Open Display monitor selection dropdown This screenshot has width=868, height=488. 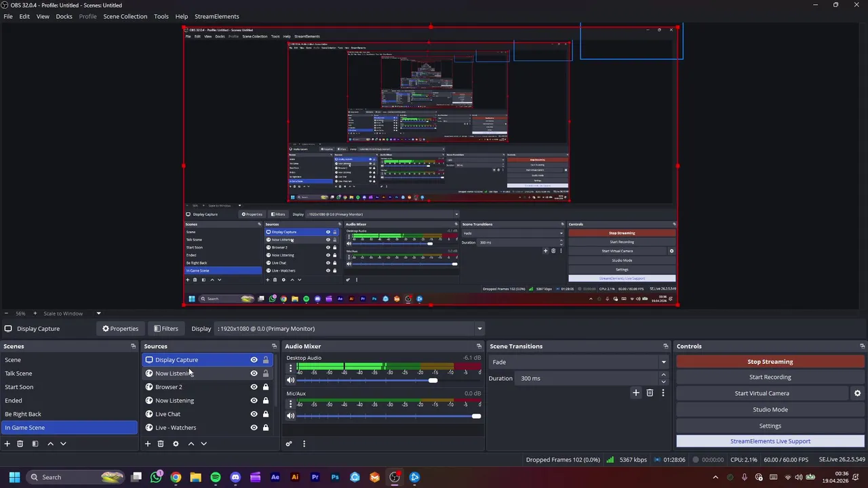pos(349,329)
